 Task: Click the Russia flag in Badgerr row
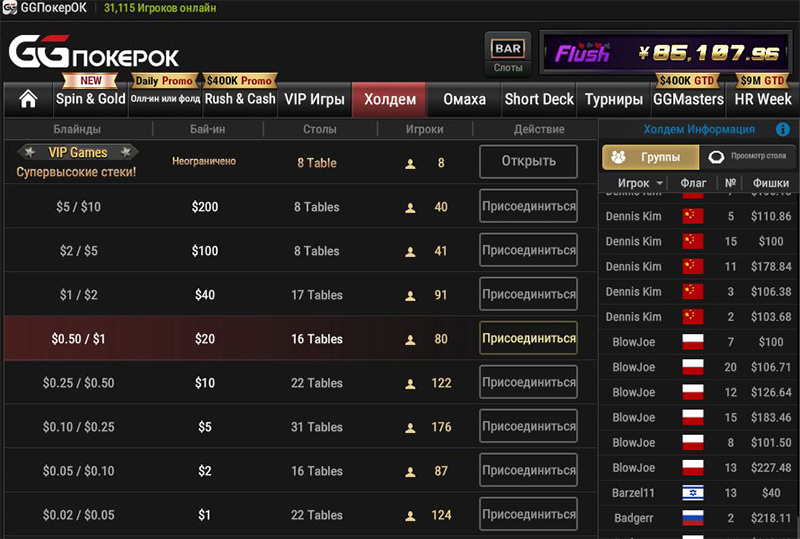693,518
